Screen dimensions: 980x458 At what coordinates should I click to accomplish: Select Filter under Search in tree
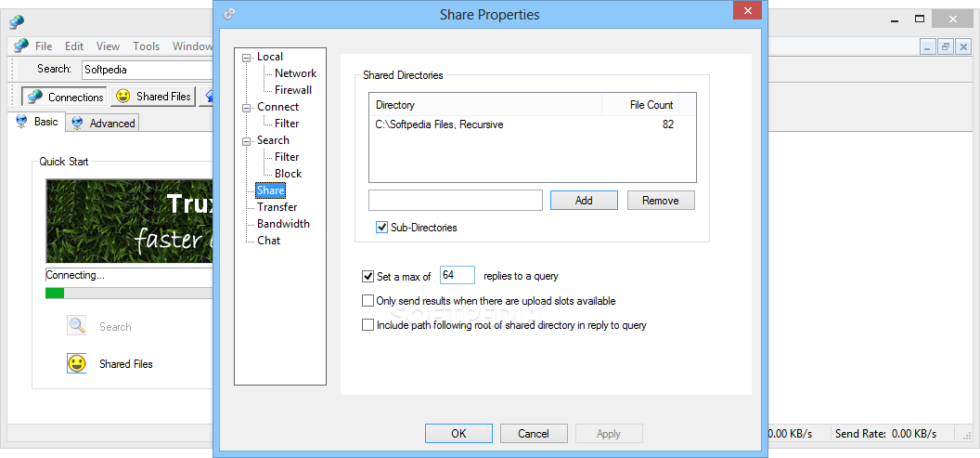point(287,157)
